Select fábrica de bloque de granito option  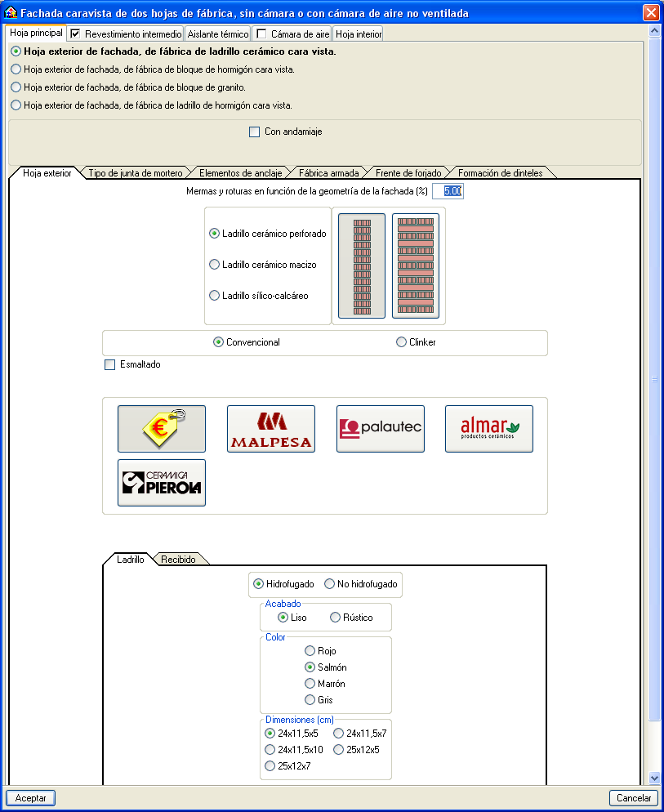[x=128, y=87]
